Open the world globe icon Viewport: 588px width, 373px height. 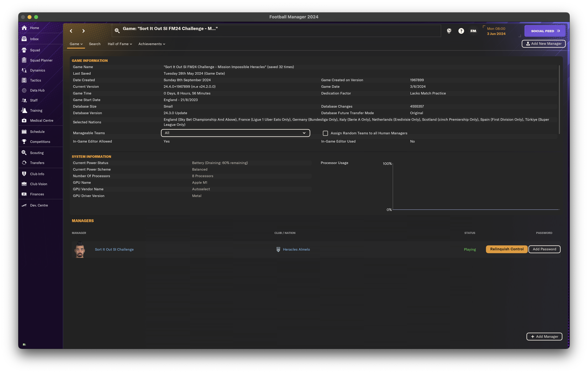(449, 31)
